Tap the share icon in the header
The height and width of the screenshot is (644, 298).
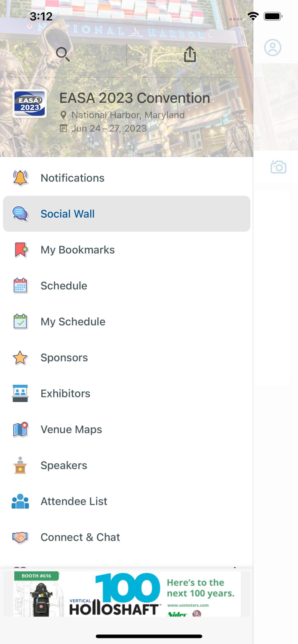point(190,55)
